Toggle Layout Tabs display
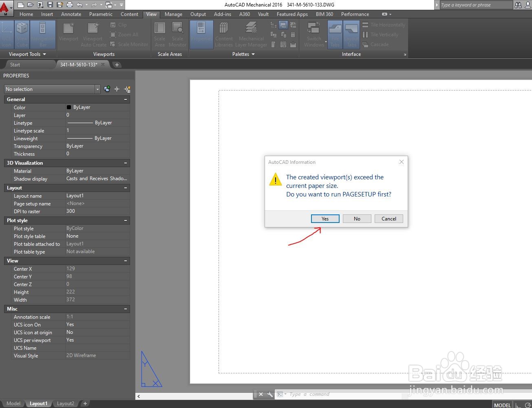The image size is (532, 408). [351, 35]
